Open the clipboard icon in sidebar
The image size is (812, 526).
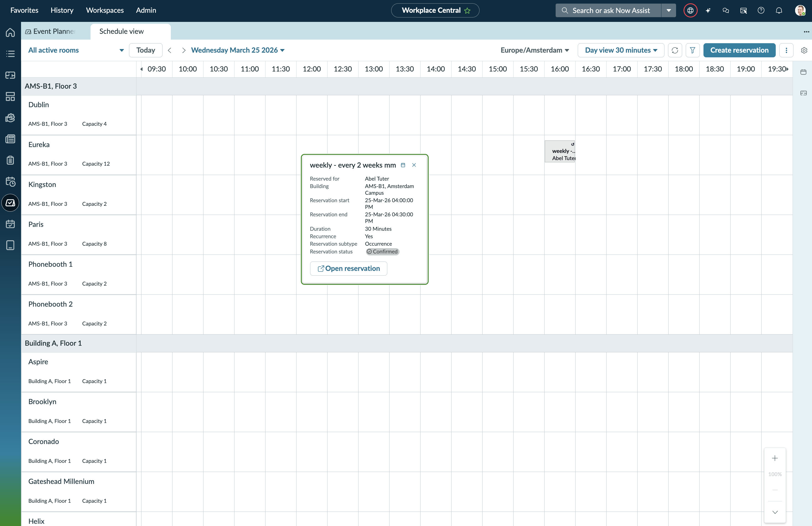10,160
